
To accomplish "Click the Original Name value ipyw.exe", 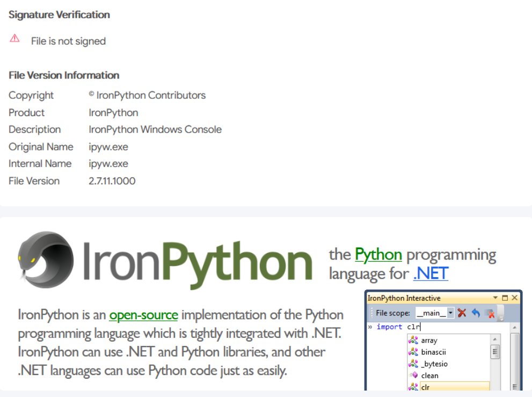I will point(108,147).
